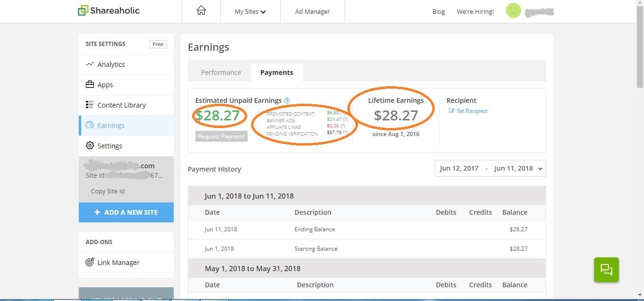Open the payment history date range dropdown
Screen dimensions: 644x301
coord(490,168)
